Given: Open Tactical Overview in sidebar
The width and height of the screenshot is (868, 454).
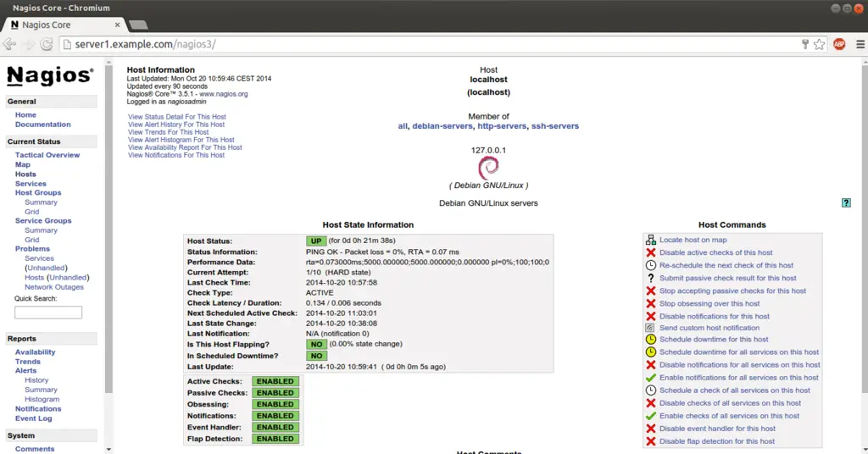Looking at the screenshot, I should [47, 155].
